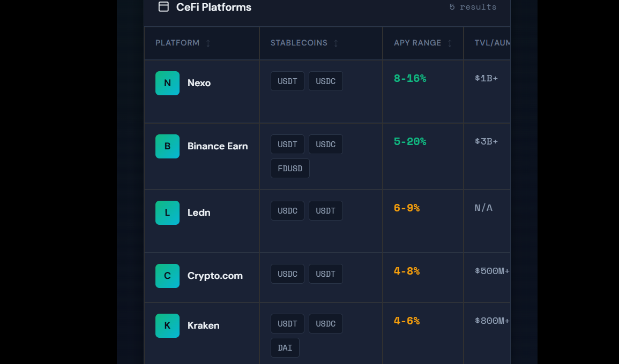
Task: Select the USDC tag for Binance Earn
Action: coord(325,144)
